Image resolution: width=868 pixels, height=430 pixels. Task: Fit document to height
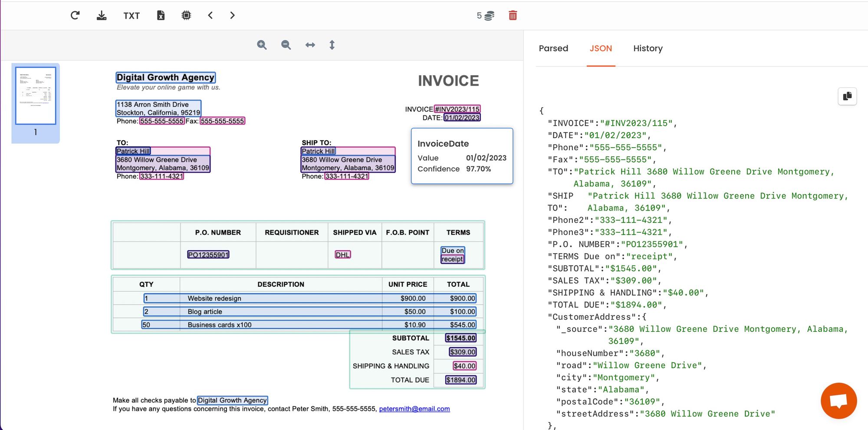332,45
